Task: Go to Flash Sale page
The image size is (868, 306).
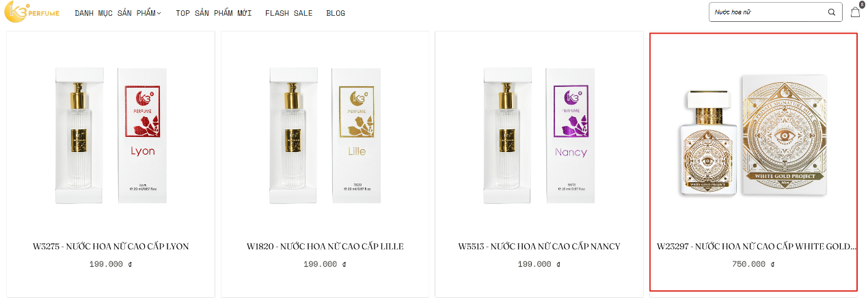Action: [x=289, y=13]
